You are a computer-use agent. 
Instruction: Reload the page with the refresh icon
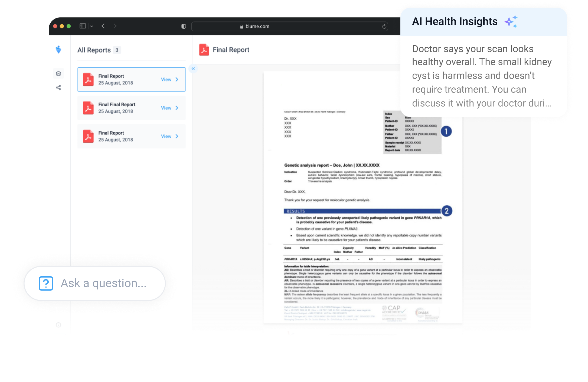tap(384, 26)
